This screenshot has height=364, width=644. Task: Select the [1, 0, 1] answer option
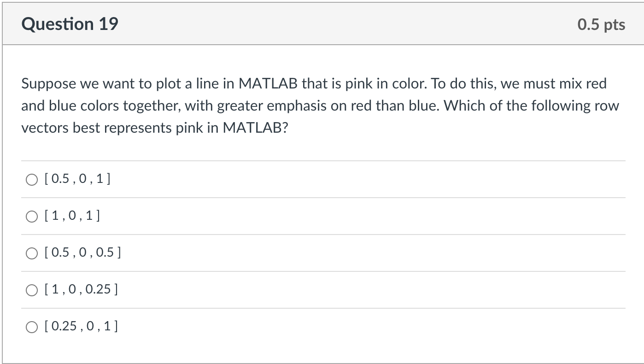31,216
